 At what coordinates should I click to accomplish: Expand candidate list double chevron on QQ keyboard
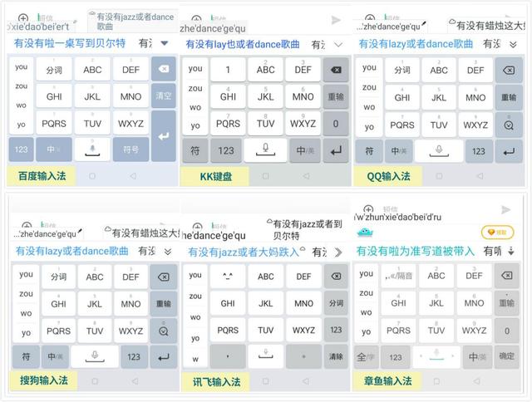click(x=513, y=44)
